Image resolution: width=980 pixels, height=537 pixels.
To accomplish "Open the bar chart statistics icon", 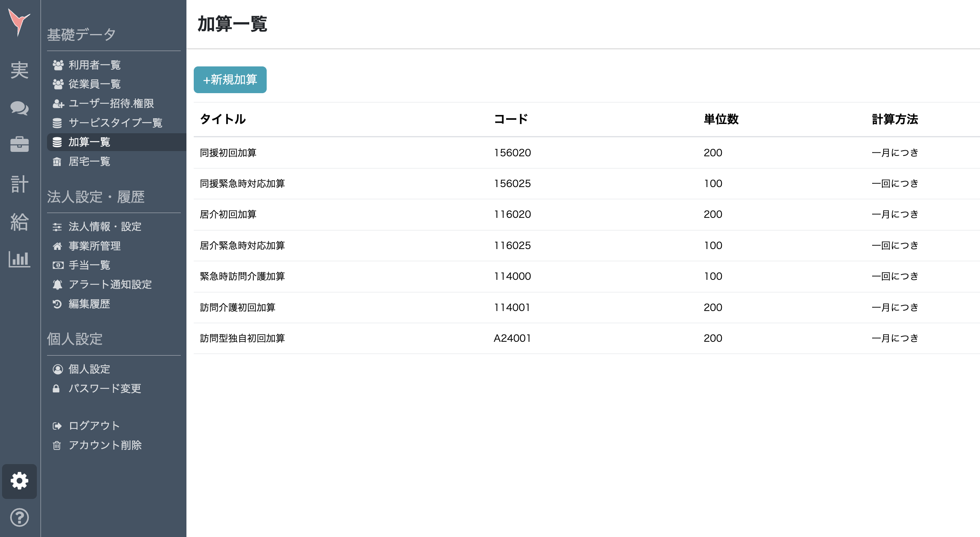I will (x=19, y=260).
